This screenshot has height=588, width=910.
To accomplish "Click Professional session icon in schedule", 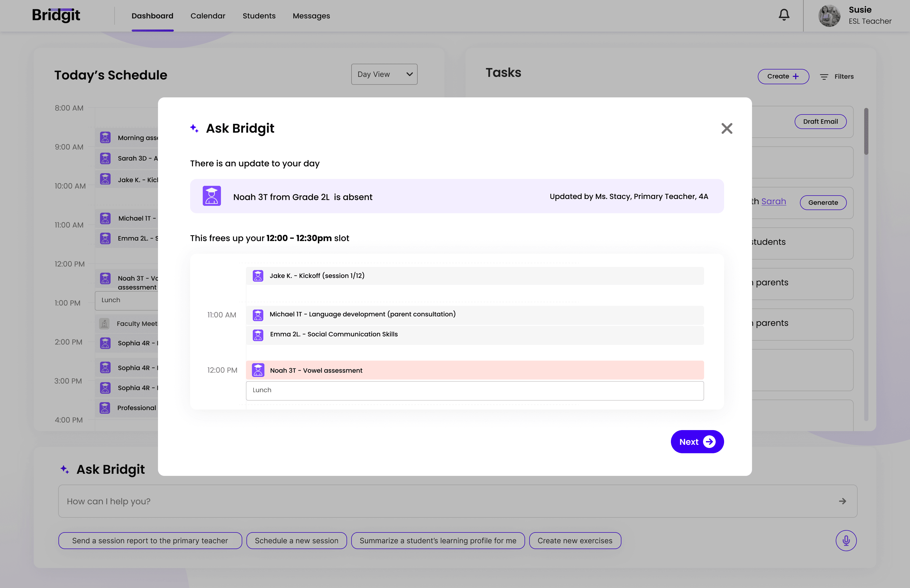I will 105,408.
